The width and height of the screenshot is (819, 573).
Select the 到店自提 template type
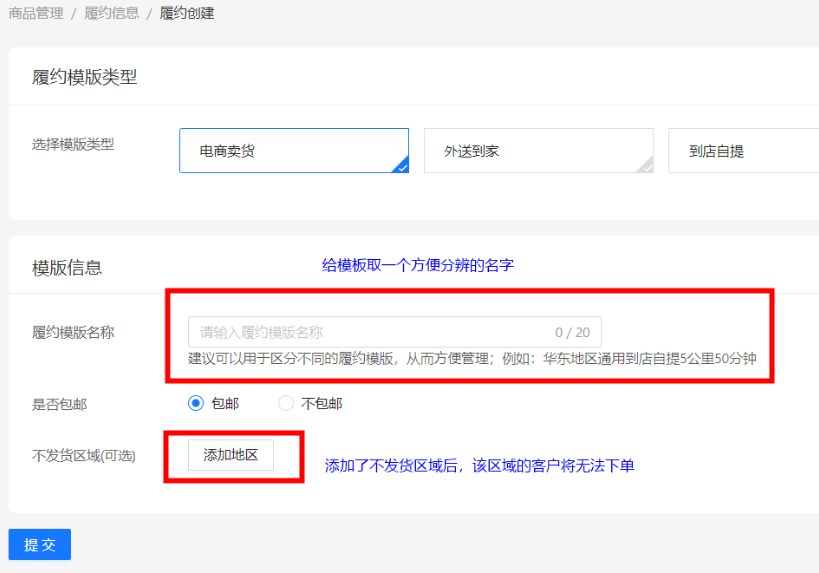[x=743, y=150]
